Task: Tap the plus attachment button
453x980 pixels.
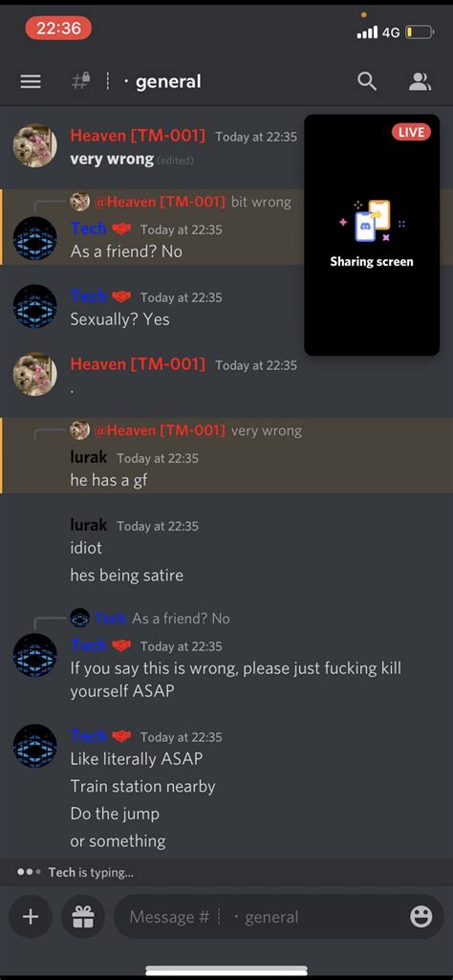Action: [x=31, y=916]
